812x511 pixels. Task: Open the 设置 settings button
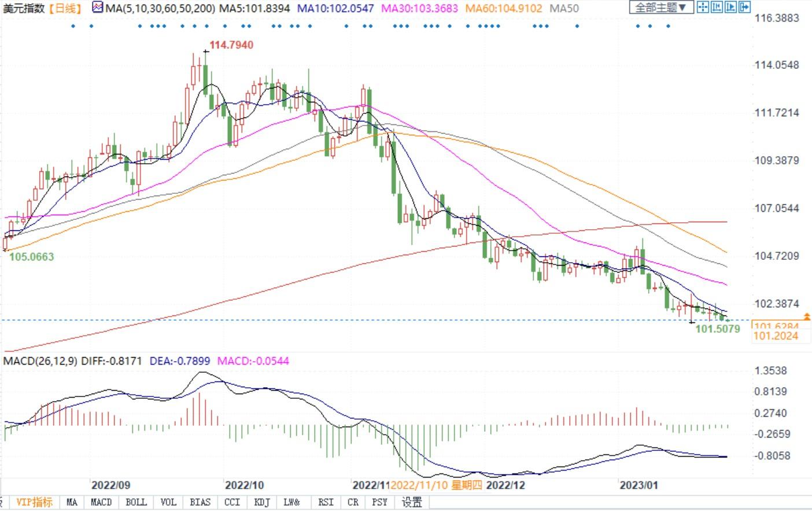412,502
